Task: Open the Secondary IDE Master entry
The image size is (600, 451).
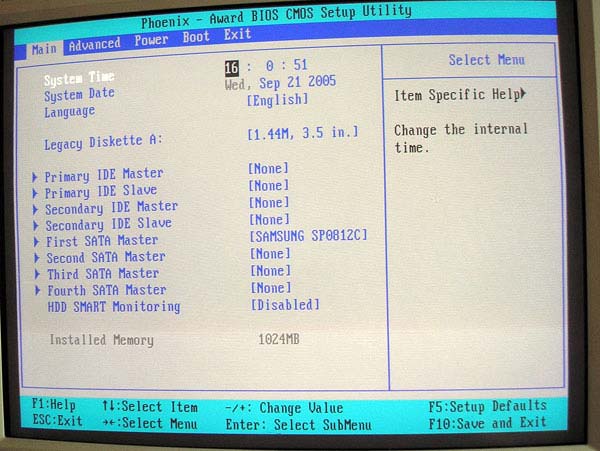Action: point(111,208)
